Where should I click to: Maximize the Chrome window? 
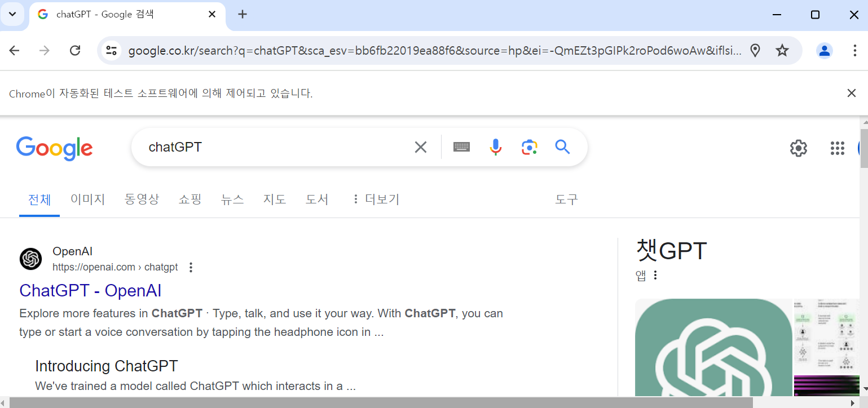(x=815, y=15)
